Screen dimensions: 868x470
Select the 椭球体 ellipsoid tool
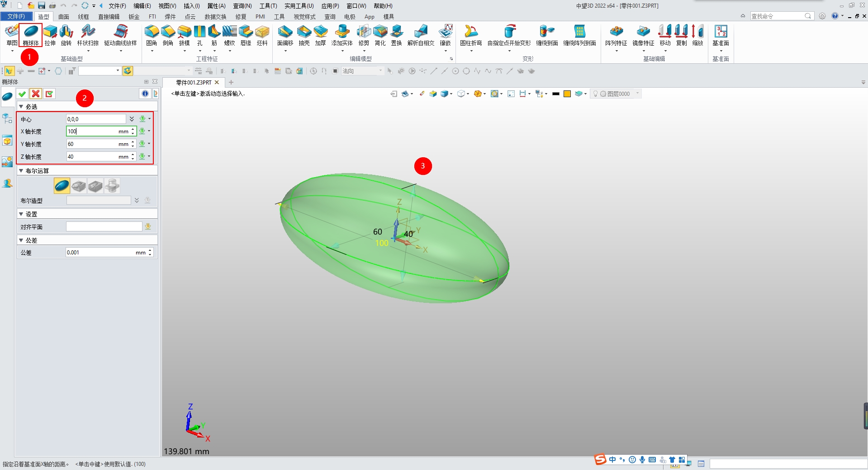coord(31,35)
